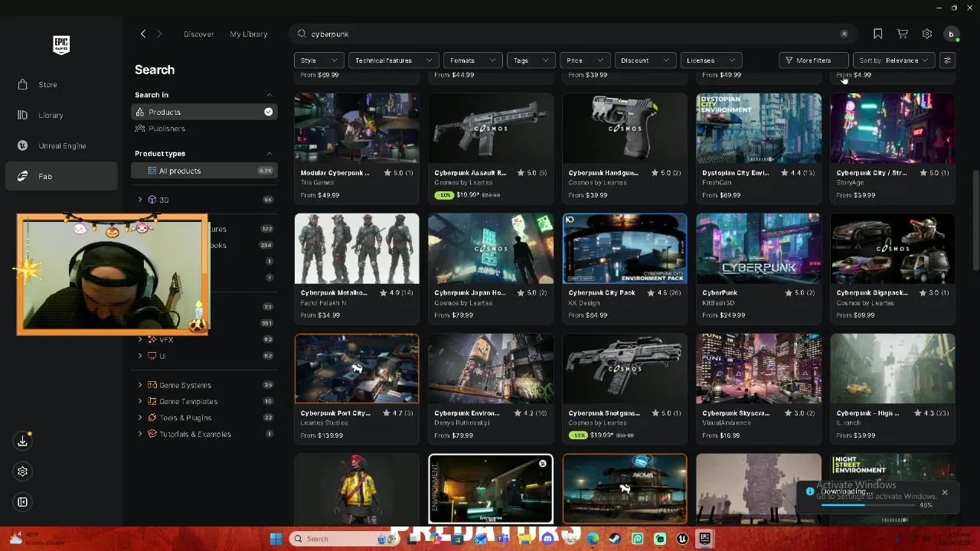Change Sort by Relevance dropdown
The height and width of the screenshot is (551, 980).
click(893, 60)
